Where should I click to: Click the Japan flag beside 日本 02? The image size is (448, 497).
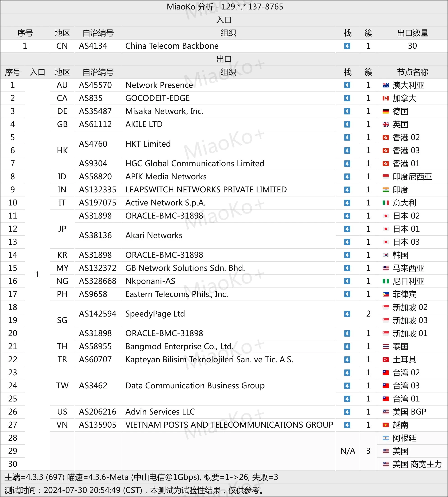(x=386, y=216)
